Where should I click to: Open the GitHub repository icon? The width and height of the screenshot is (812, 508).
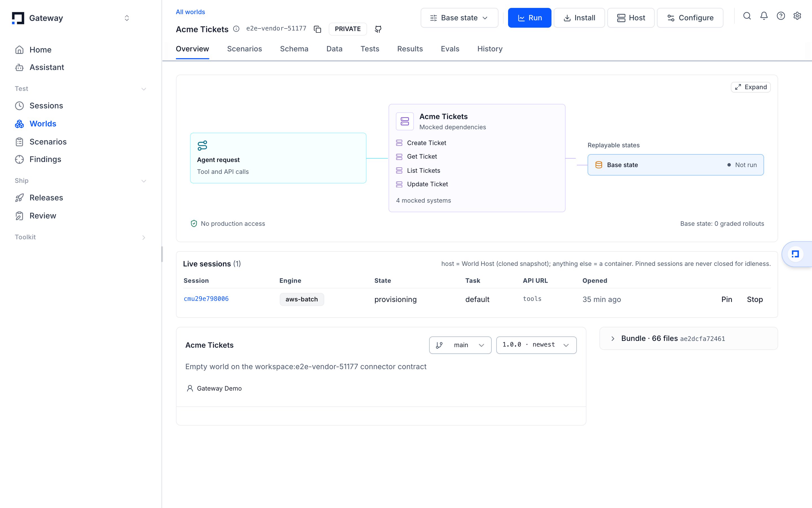pyautogui.click(x=378, y=29)
